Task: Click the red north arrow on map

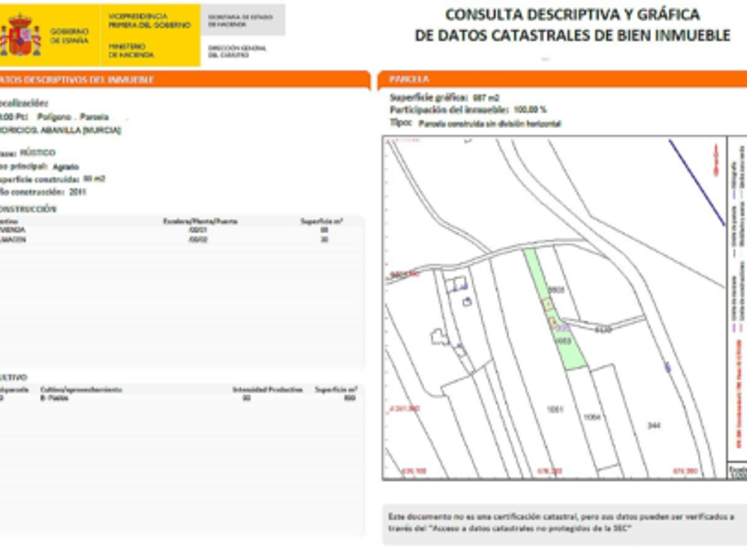Action: pos(716,159)
